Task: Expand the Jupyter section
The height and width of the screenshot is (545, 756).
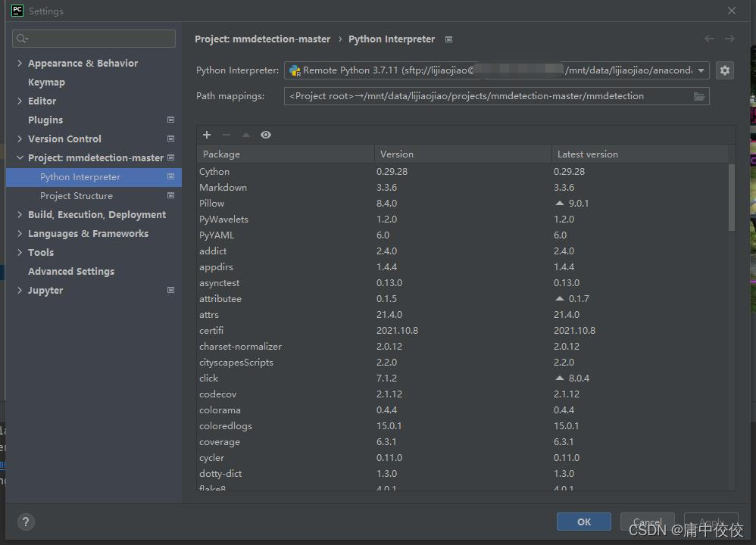Action: 20,290
